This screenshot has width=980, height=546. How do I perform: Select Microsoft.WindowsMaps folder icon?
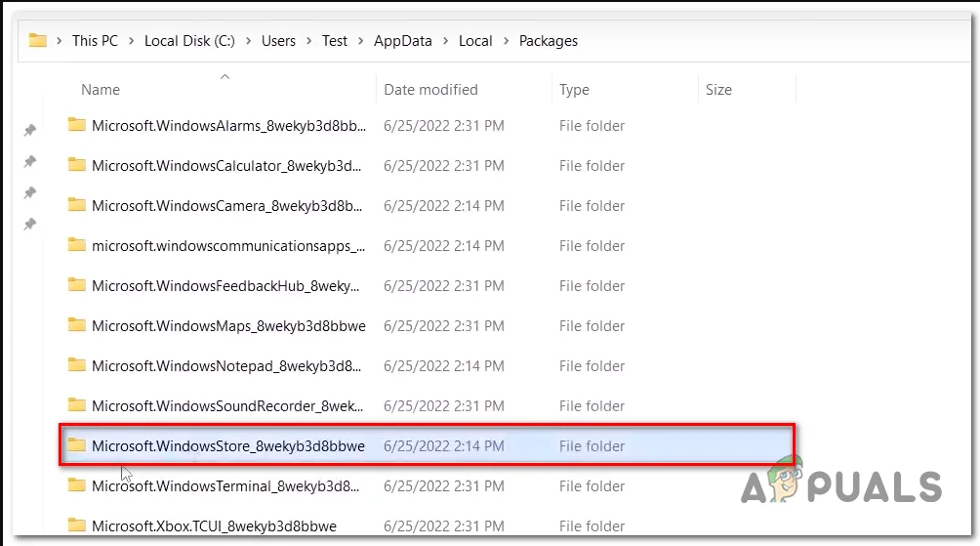click(x=77, y=324)
